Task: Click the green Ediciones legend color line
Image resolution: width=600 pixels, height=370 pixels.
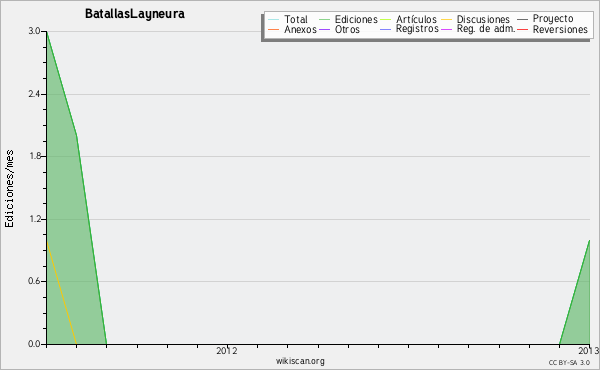Action: [324, 20]
